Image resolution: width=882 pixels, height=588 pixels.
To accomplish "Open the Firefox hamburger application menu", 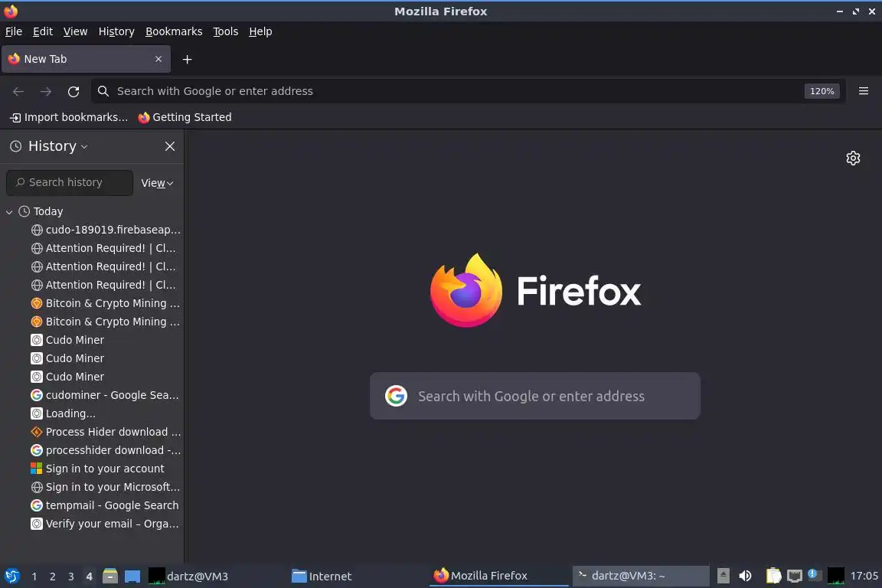I will pos(864,91).
